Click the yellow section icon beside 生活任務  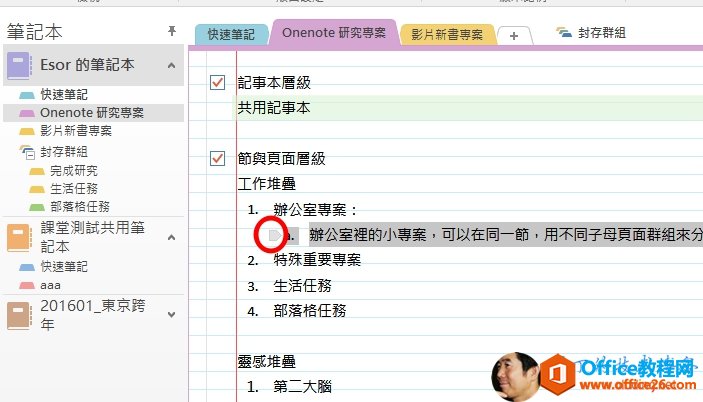[37, 189]
